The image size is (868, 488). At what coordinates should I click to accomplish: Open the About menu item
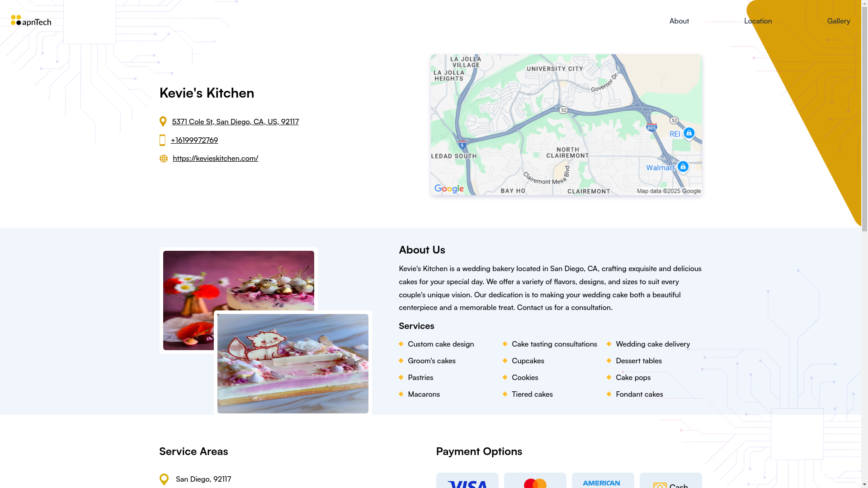(679, 21)
